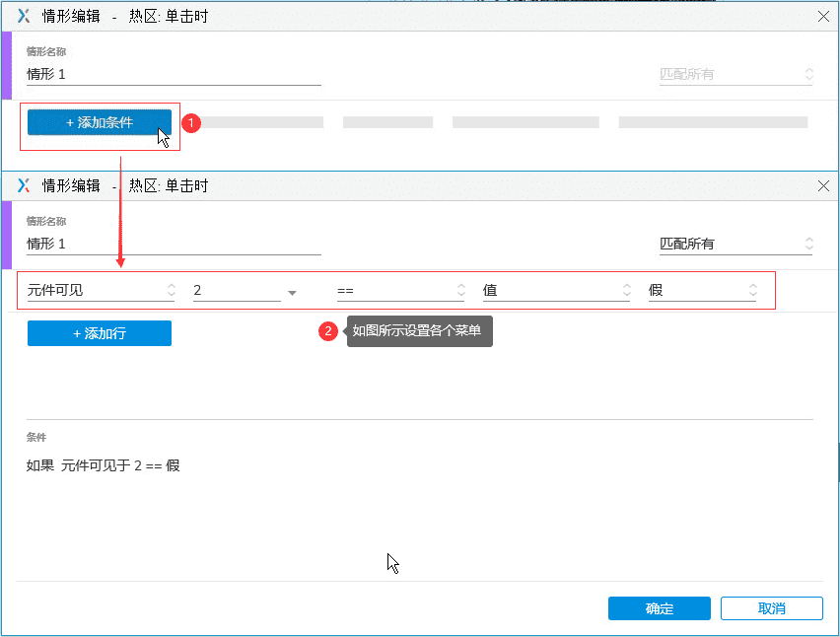Confirm the case settings with the 确定 button

tap(659, 608)
